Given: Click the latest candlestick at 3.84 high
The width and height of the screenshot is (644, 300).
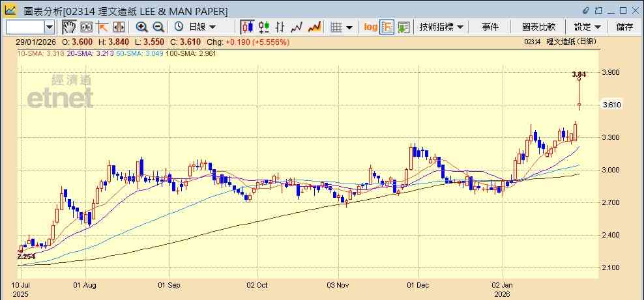Looking at the screenshot, I should [579, 94].
